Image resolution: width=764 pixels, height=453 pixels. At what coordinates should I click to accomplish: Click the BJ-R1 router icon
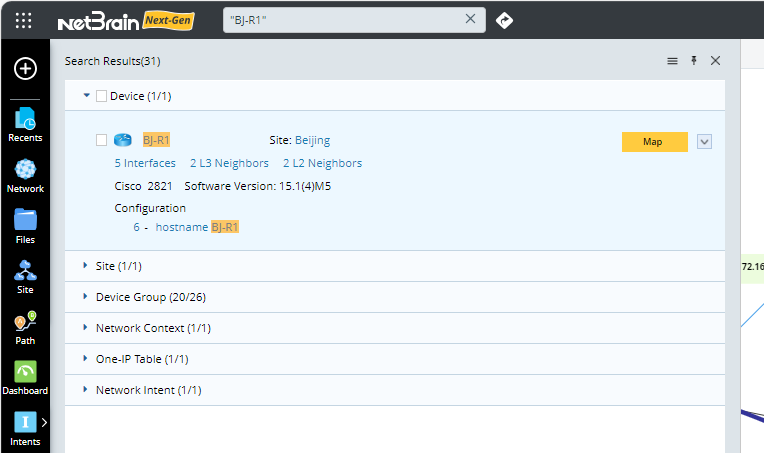pyautogui.click(x=123, y=140)
